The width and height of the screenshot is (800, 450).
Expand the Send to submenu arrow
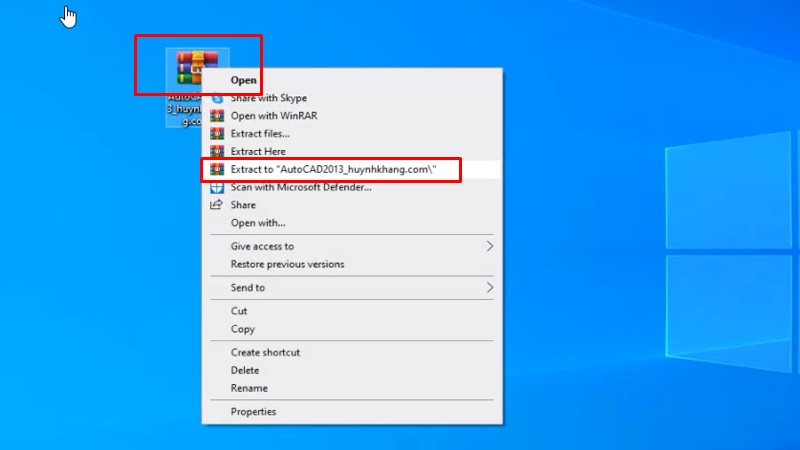pyautogui.click(x=490, y=288)
